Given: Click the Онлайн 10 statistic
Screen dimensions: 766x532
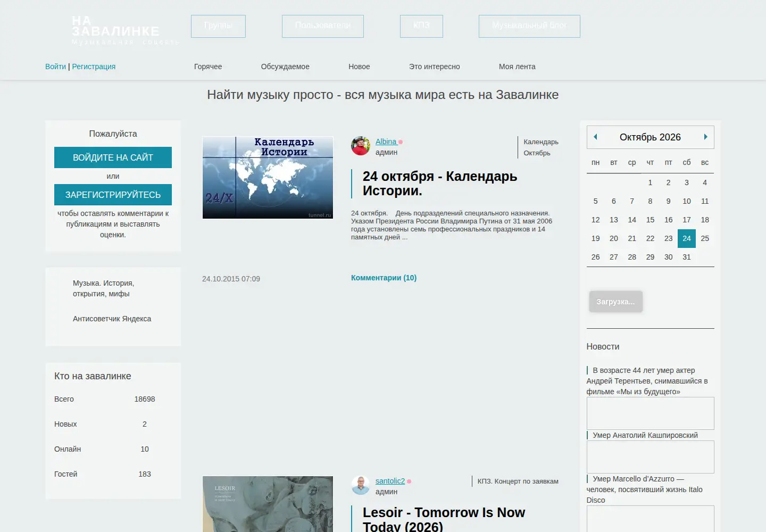Looking at the screenshot, I should pyautogui.click(x=105, y=449).
